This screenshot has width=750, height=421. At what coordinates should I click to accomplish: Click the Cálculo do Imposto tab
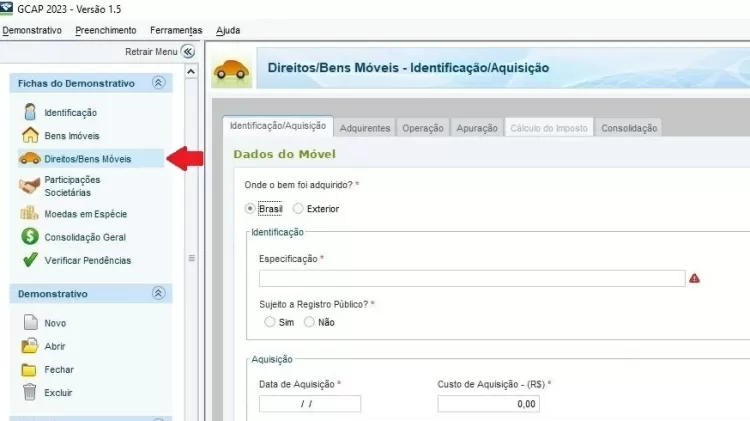(x=549, y=128)
